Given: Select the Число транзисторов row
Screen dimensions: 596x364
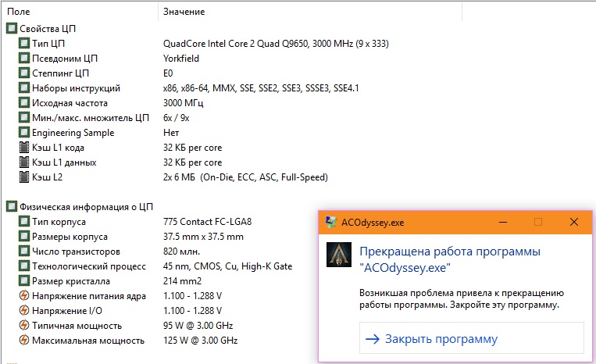Looking at the screenshot, I should 76,252.
